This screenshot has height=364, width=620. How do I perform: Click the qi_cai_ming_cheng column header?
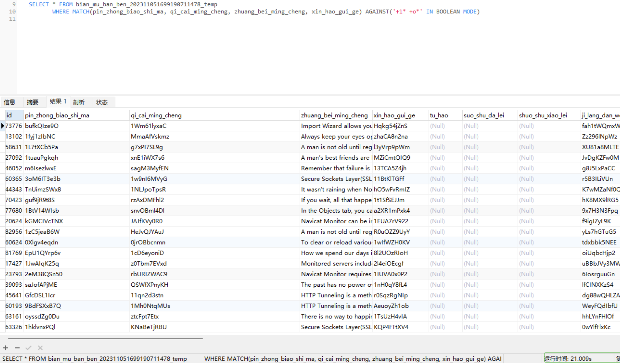[156, 115]
